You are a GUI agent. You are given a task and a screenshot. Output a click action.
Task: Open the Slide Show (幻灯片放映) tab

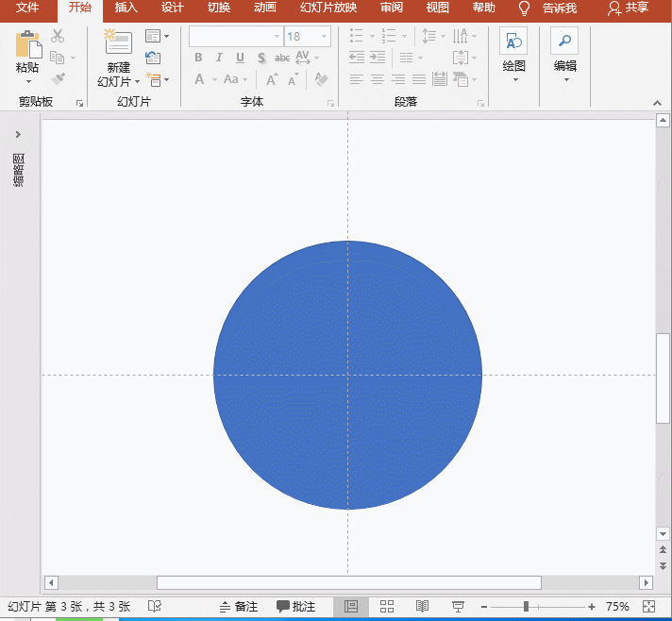point(328,8)
